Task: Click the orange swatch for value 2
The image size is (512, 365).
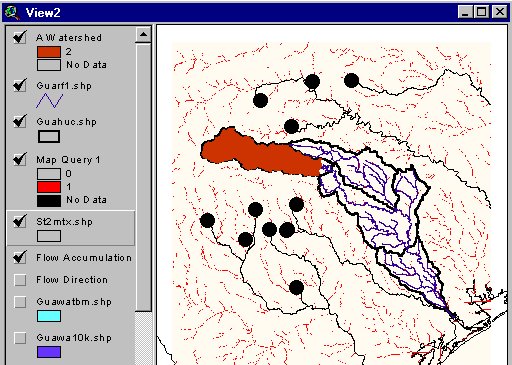Action: click(49, 52)
